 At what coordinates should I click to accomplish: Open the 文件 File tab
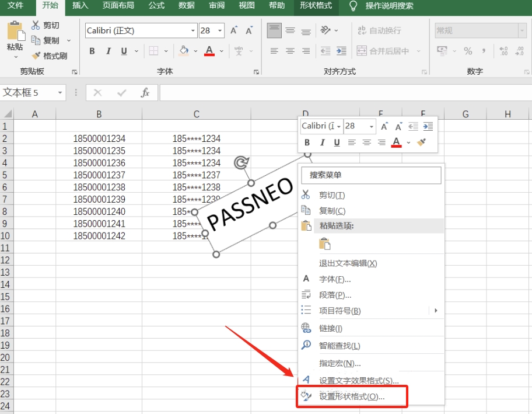point(16,6)
